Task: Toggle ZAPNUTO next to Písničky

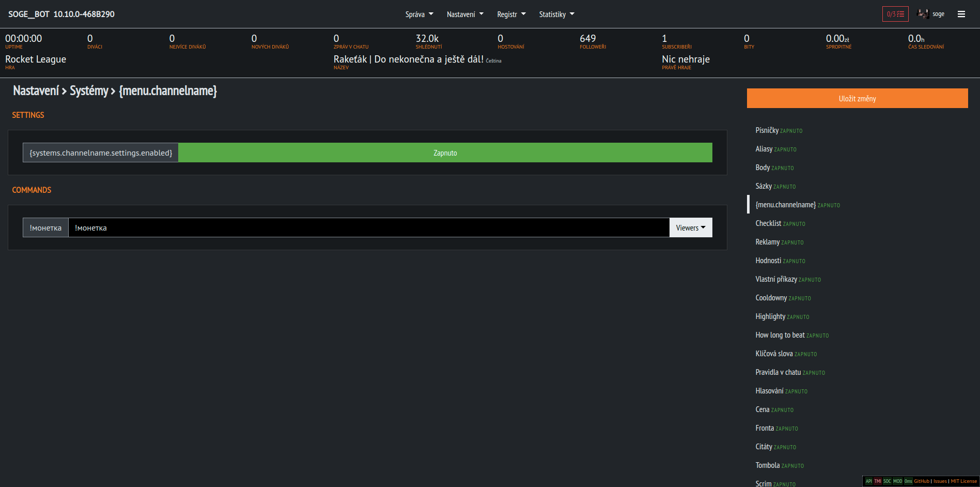Action: coord(791,130)
